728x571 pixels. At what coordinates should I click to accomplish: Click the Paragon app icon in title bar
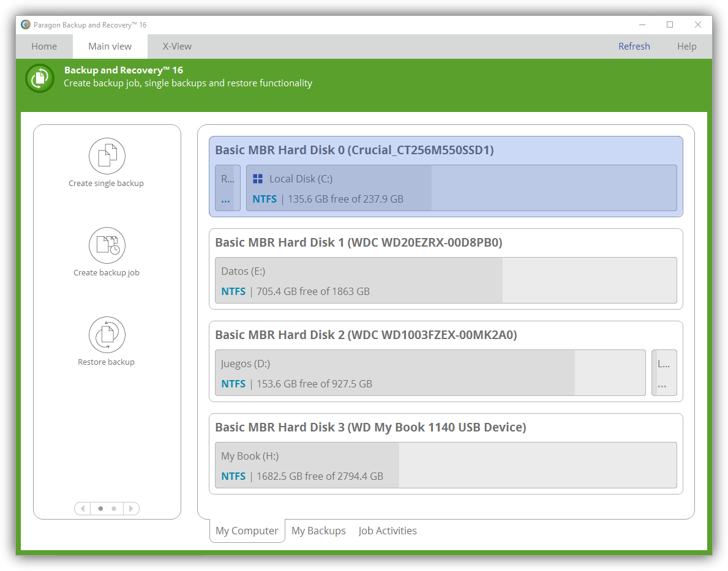pos(26,24)
